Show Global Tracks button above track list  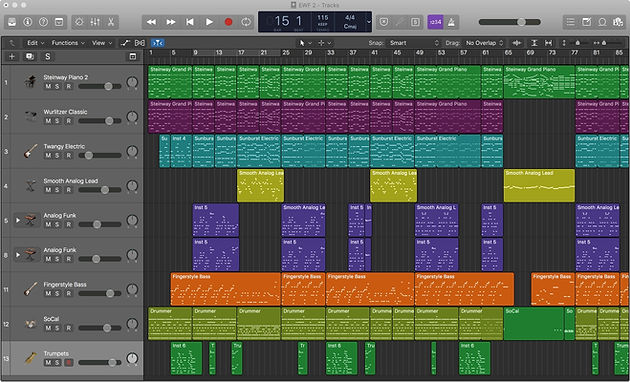click(133, 57)
